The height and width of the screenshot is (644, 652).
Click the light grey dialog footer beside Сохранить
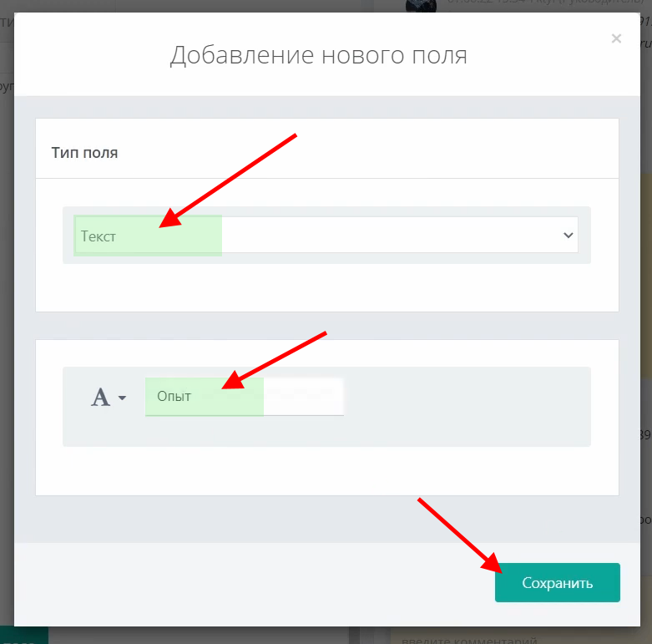(250, 583)
